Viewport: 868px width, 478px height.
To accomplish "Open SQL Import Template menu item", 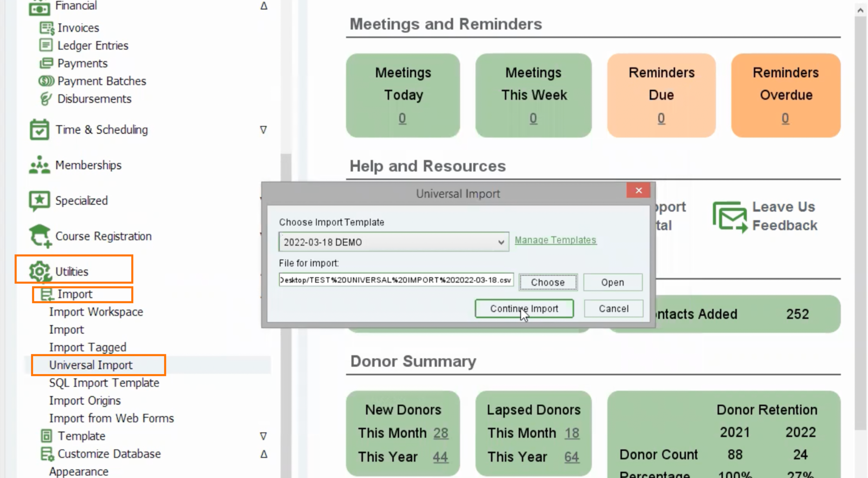I will (x=104, y=383).
